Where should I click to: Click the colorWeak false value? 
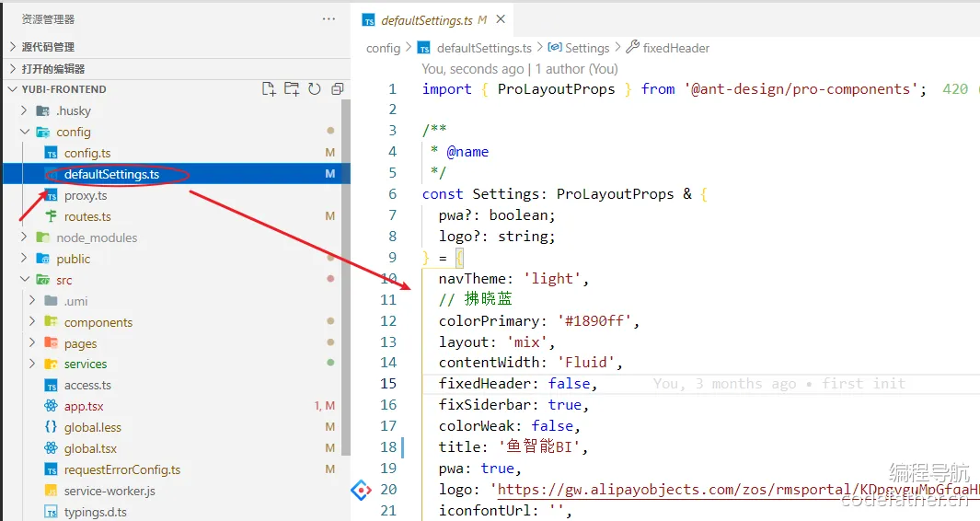coord(552,426)
